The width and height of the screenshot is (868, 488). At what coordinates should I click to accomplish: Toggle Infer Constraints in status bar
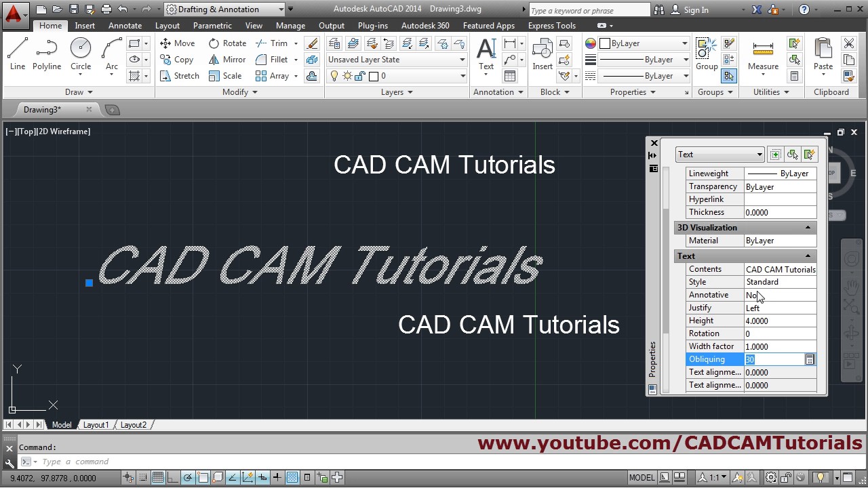pos(128,478)
